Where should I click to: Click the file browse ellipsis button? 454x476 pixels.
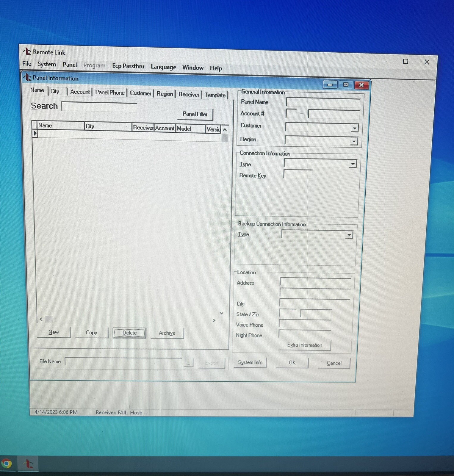coord(188,363)
